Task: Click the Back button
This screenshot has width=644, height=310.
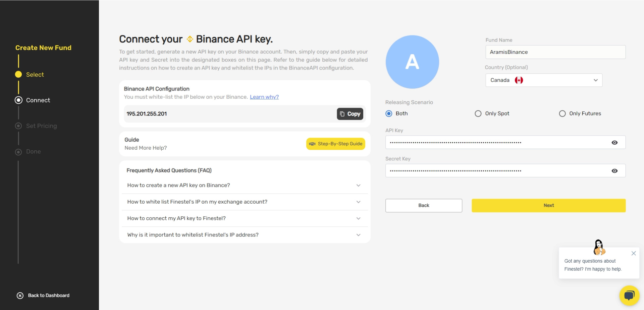Action: (424, 205)
